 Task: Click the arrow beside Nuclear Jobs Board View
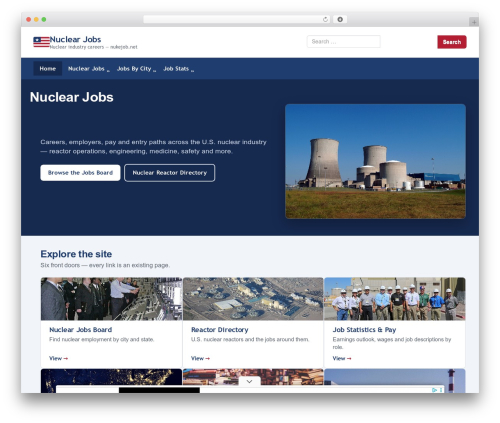66,358
